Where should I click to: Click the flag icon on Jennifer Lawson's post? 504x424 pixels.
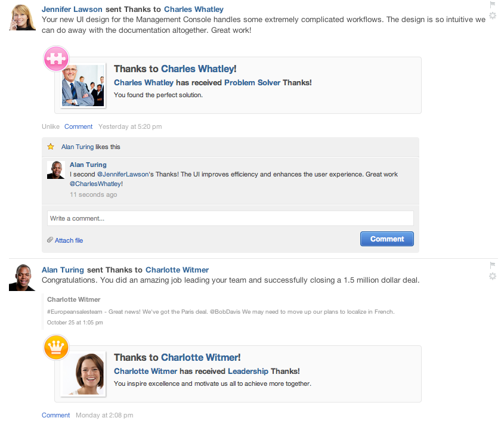493,5
